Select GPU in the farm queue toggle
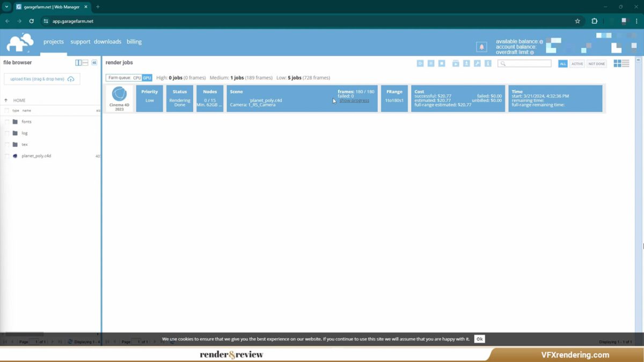Viewport: 644px width, 362px height. [x=147, y=78]
